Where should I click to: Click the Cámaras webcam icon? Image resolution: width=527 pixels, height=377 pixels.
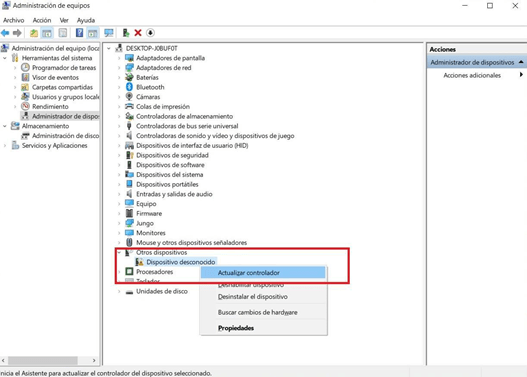click(x=129, y=96)
